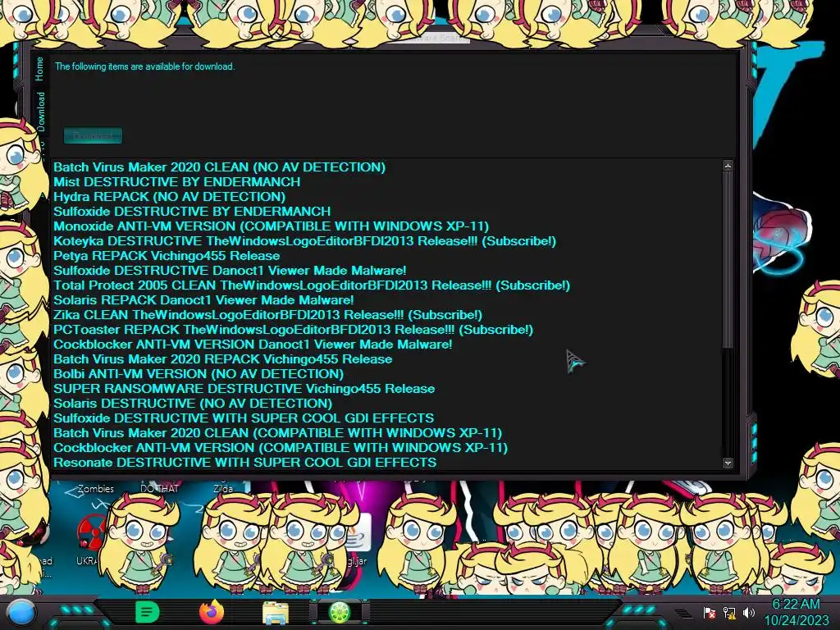840x630 pixels.
Task: Select the "Koteyka DESTRUCTIVE" entry
Action: click(x=304, y=241)
